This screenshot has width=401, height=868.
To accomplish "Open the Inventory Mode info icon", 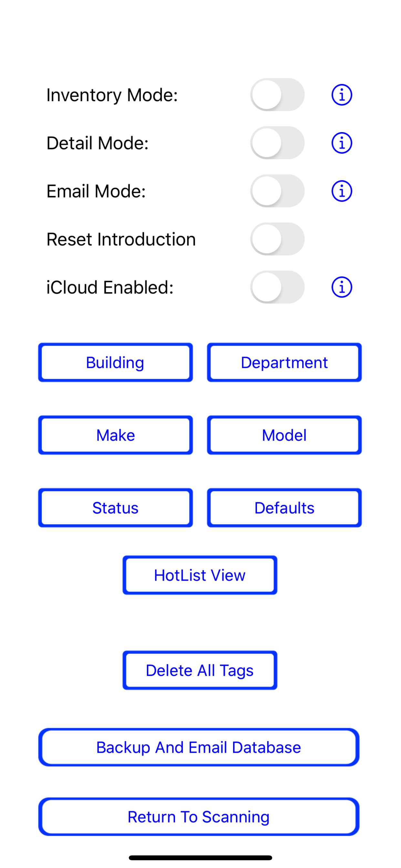I will [342, 95].
